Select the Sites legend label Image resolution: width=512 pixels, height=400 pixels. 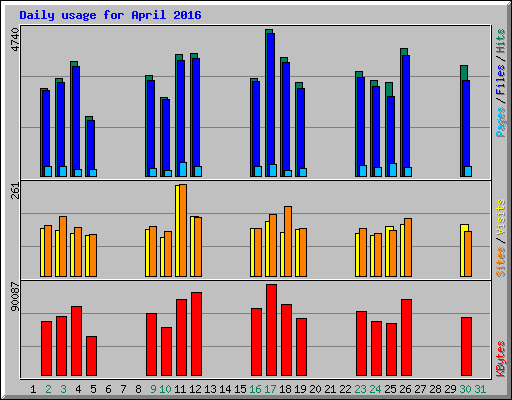click(500, 262)
